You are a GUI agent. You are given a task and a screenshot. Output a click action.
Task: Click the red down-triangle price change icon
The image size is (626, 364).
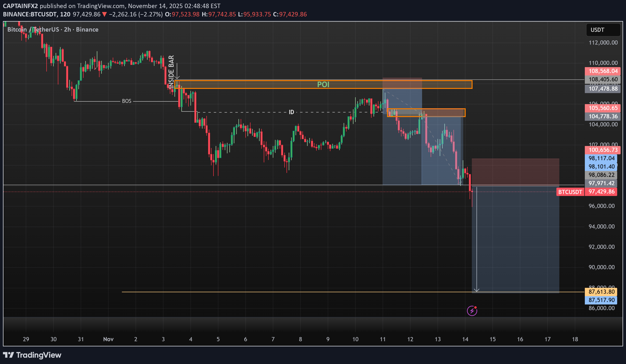[x=104, y=14]
